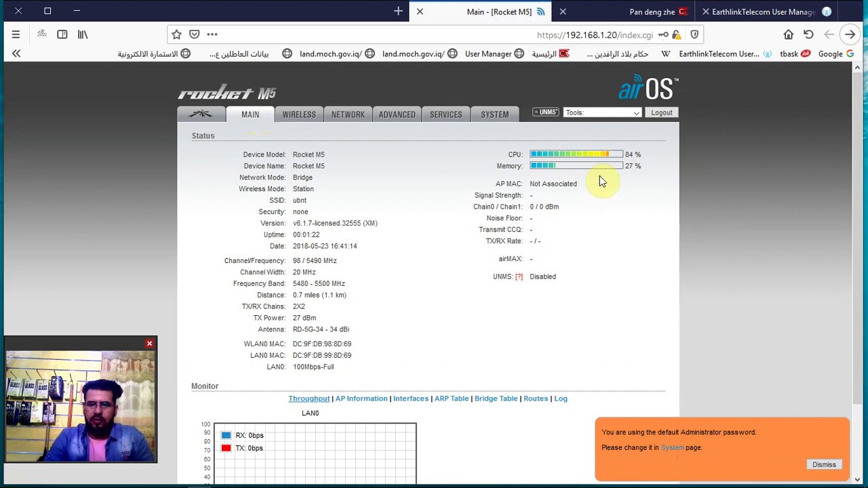This screenshot has height=488, width=868.
Task: Click the red TX legend swatch
Action: click(x=226, y=448)
